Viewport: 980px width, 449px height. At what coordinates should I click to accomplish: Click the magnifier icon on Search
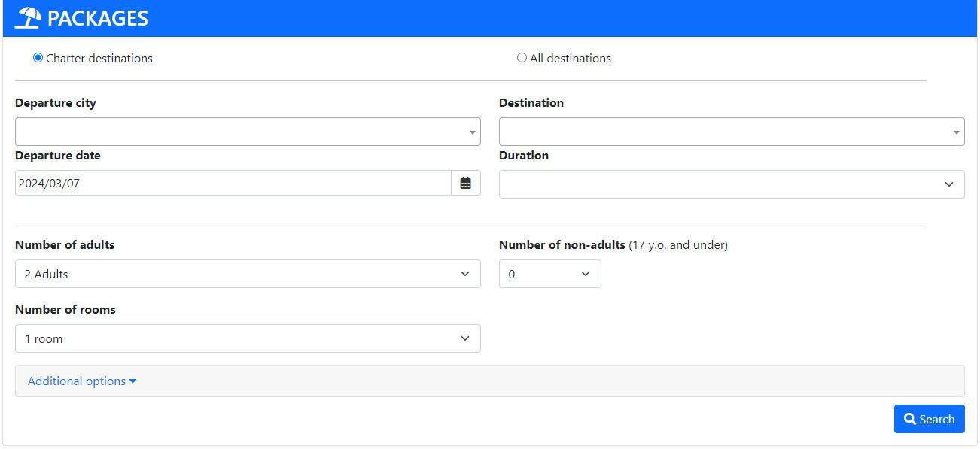[x=910, y=419]
